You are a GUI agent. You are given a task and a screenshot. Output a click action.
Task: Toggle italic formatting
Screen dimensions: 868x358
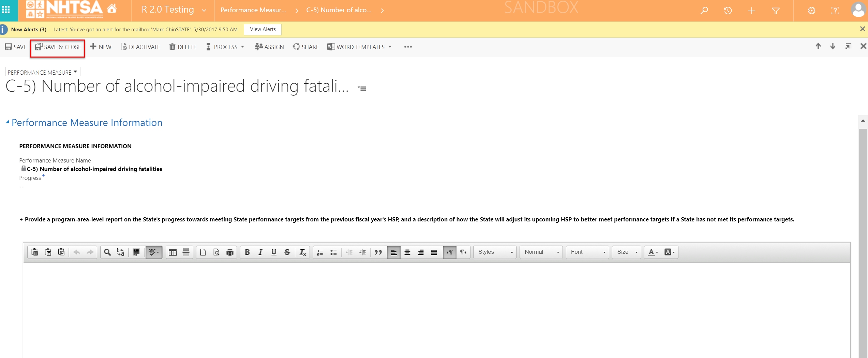(260, 252)
